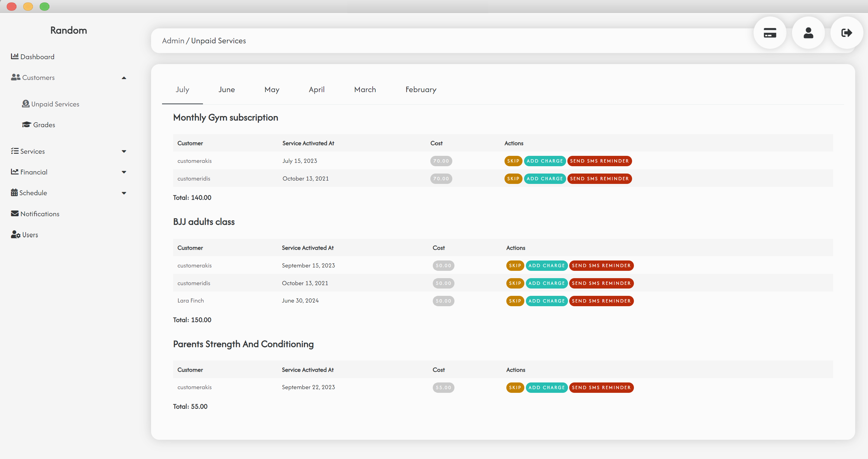Click the June 30, 2024 activation date
Viewport: 868px width, 459px height.
click(x=300, y=300)
